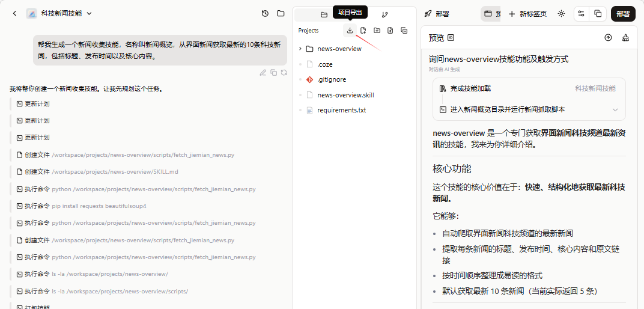644x309 pixels.
Task: Click the ls -la news-overview/scripts/ step
Action: coord(102,292)
